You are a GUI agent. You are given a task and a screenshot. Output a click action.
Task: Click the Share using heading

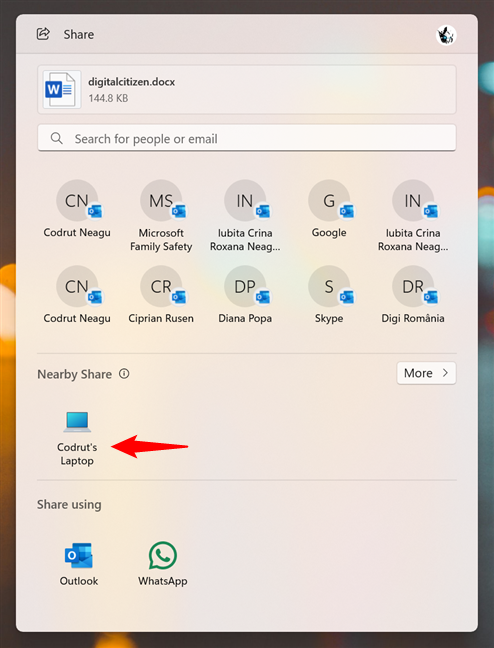tap(69, 505)
